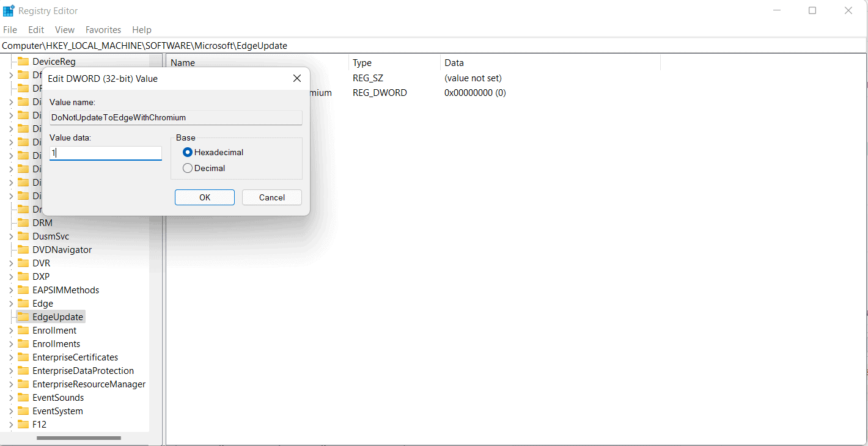Viewport: 868px width, 446px height.
Task: Open the View menu
Action: point(65,29)
